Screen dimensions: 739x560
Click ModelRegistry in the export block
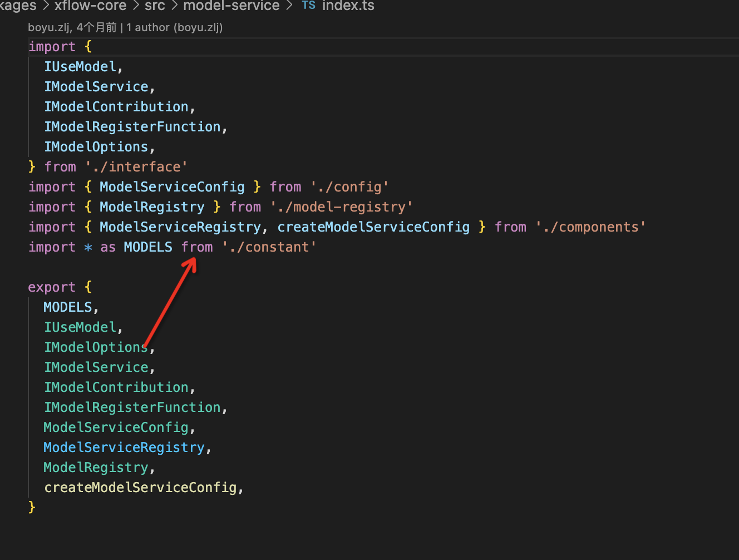tap(96, 468)
